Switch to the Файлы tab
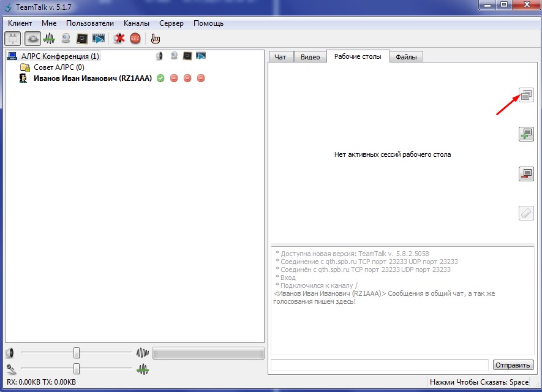The height and width of the screenshot is (392, 542). pos(406,57)
